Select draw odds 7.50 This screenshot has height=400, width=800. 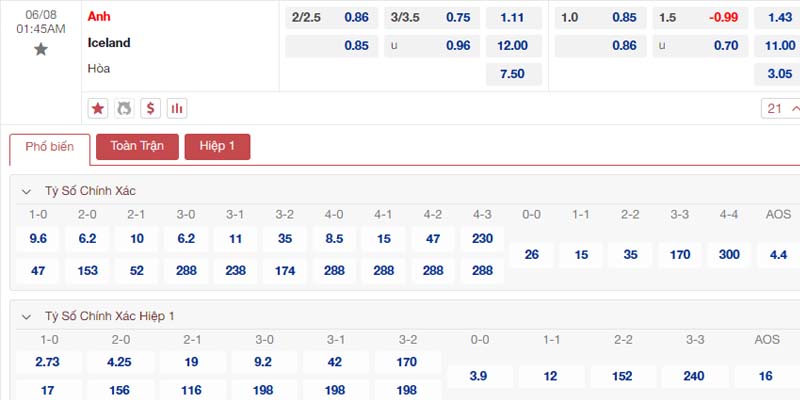pos(513,74)
